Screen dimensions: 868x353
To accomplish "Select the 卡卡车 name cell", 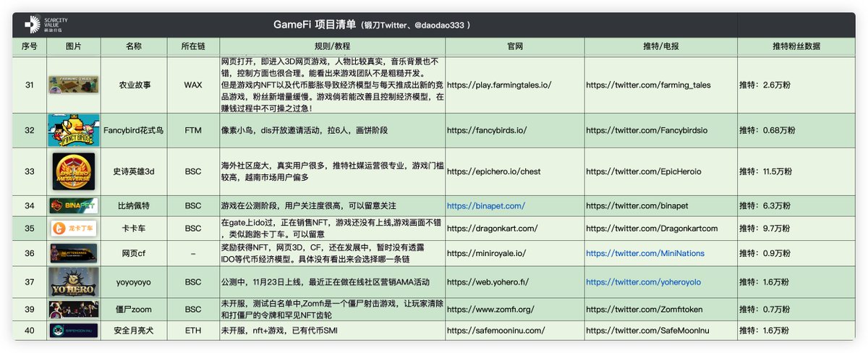I will point(134,229).
